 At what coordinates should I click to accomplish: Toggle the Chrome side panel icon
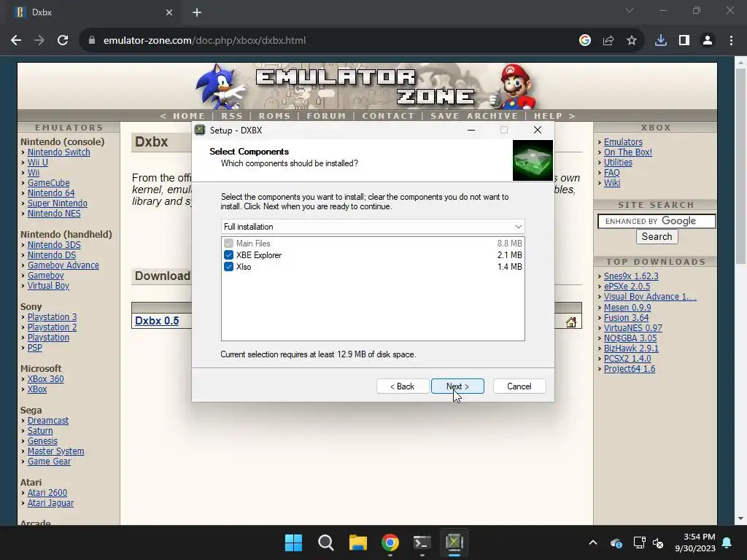click(684, 41)
